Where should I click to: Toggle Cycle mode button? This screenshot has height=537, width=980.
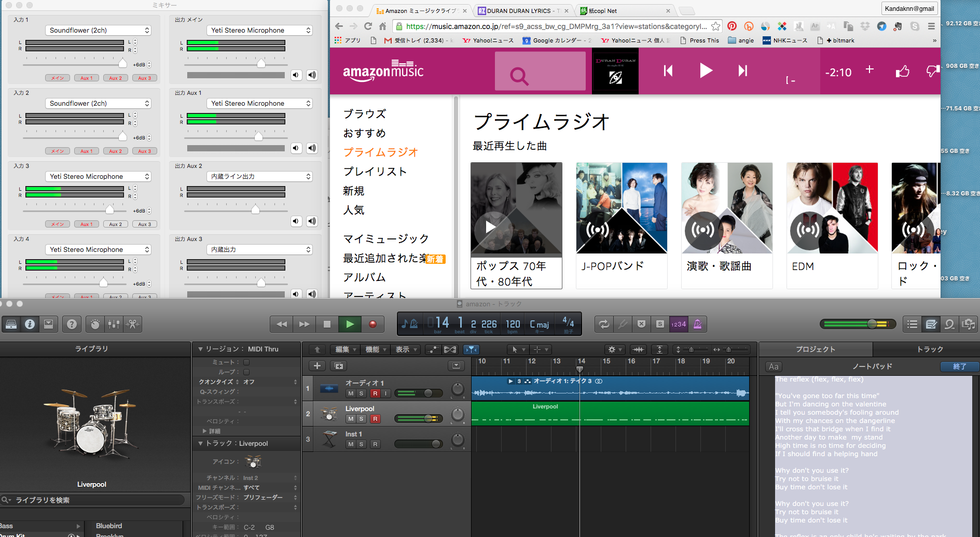[604, 324]
